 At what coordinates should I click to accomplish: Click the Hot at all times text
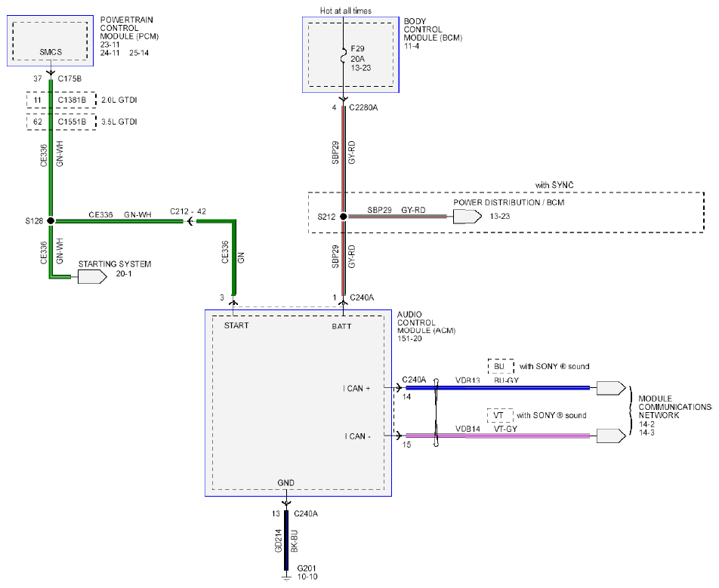click(344, 11)
